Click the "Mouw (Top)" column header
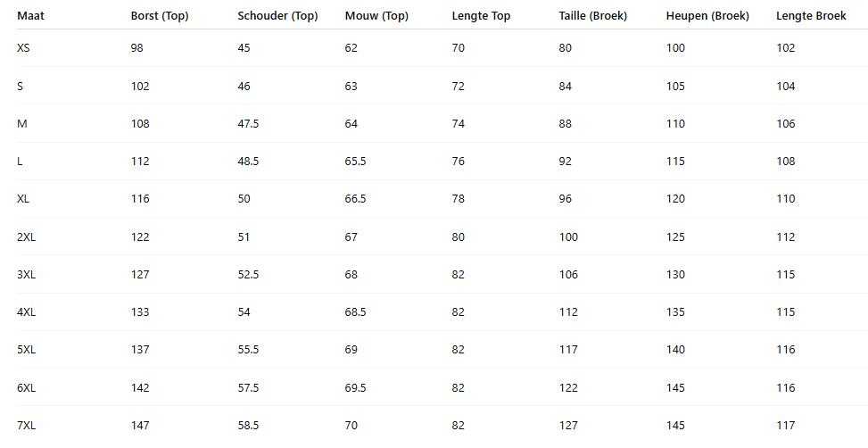868x448 pixels. [x=376, y=16]
